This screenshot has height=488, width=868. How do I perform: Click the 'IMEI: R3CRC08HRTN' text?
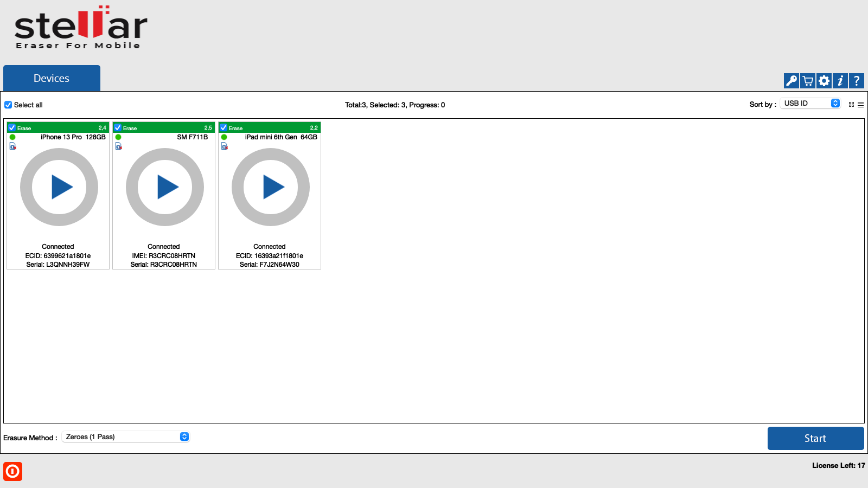[164, 256]
